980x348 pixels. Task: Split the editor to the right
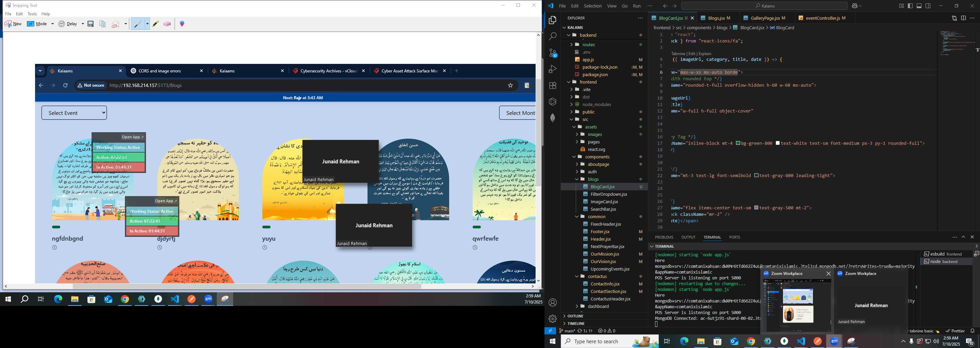[963, 18]
